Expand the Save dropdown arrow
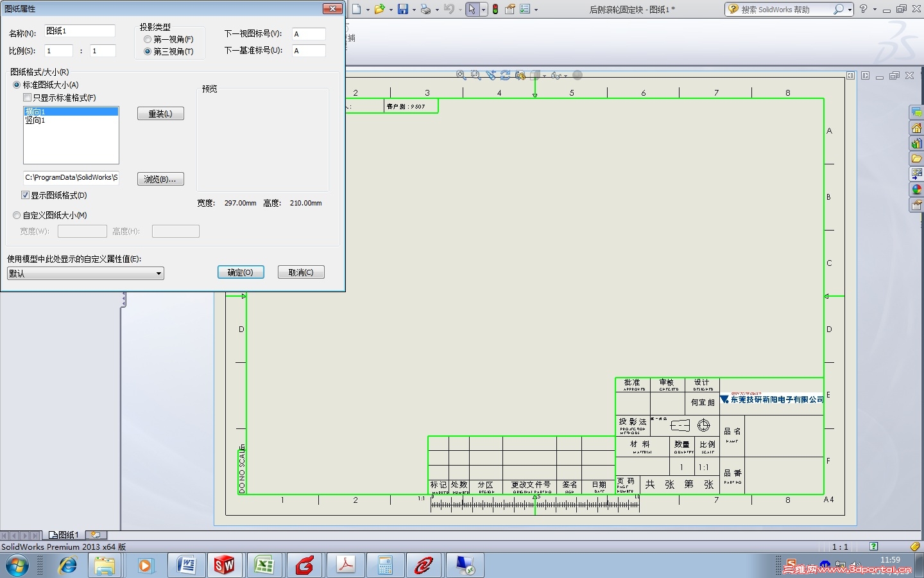 coord(413,10)
